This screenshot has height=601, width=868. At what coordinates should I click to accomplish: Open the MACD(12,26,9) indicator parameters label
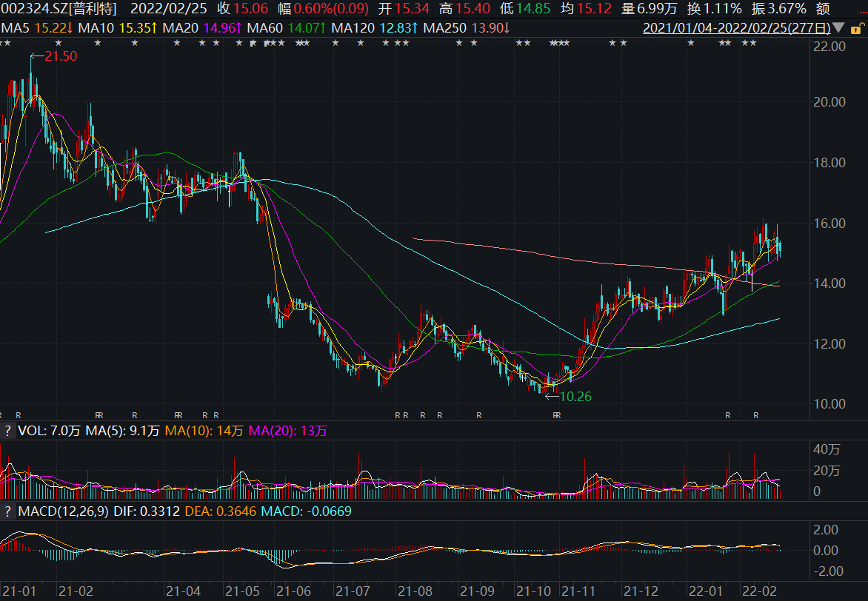coord(62,511)
